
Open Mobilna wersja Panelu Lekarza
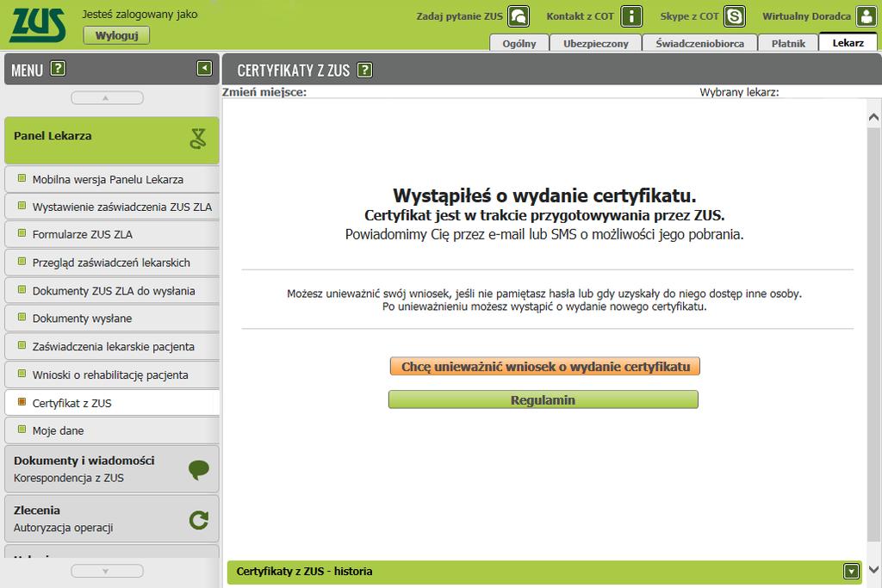pyautogui.click(x=112, y=179)
